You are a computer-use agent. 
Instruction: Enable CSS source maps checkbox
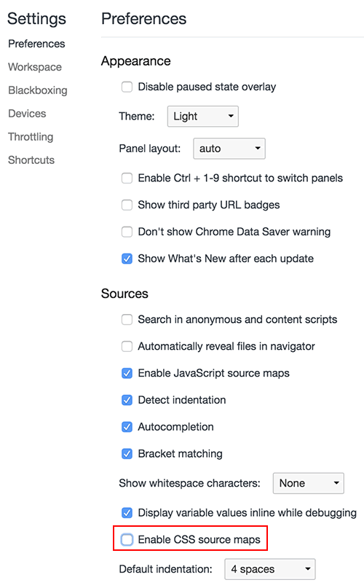[x=127, y=540]
